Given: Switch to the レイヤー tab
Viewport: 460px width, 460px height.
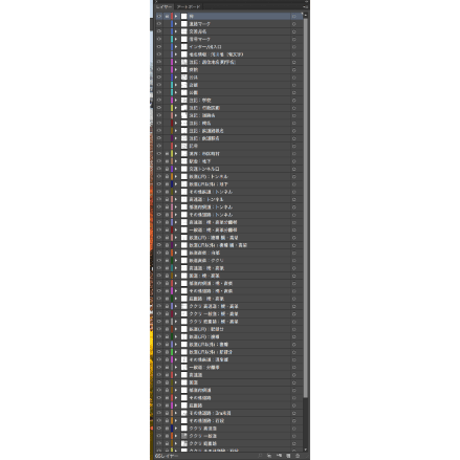Looking at the screenshot, I should pos(164,7).
